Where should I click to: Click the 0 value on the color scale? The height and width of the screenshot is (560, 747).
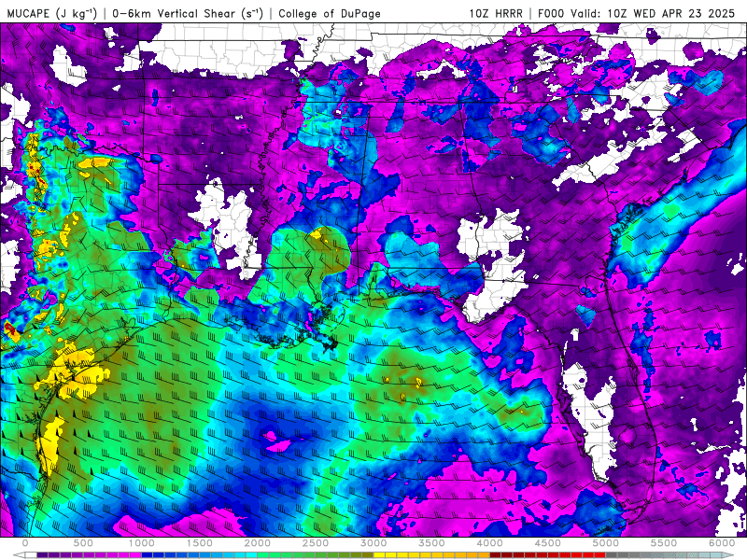click(25, 543)
